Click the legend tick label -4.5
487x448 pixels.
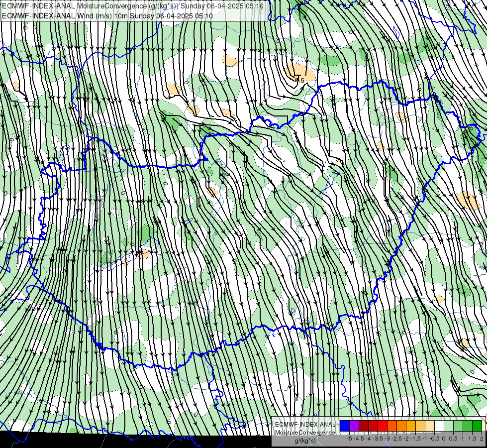(359, 439)
